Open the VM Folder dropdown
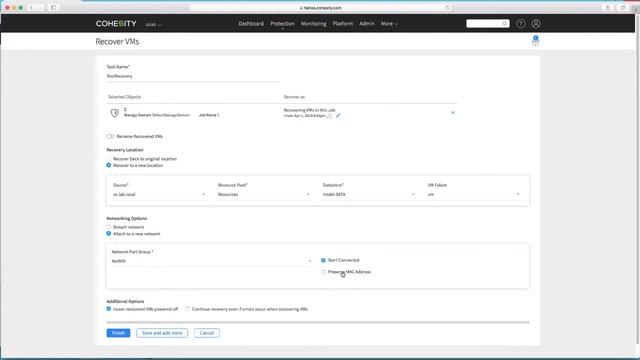 tap(474, 194)
